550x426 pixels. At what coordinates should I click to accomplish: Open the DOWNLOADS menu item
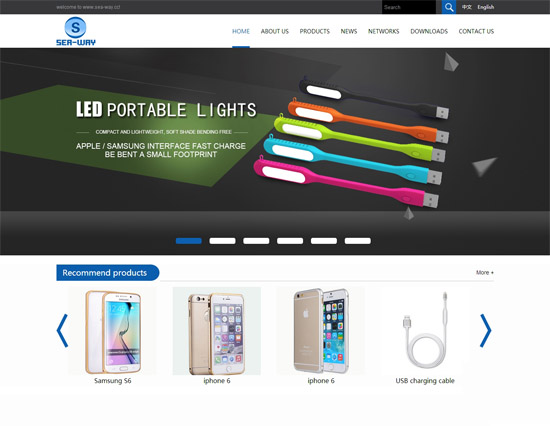pyautogui.click(x=429, y=31)
